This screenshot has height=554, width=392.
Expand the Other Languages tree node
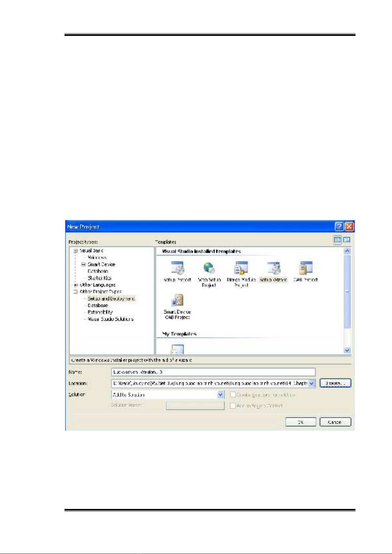point(75,285)
